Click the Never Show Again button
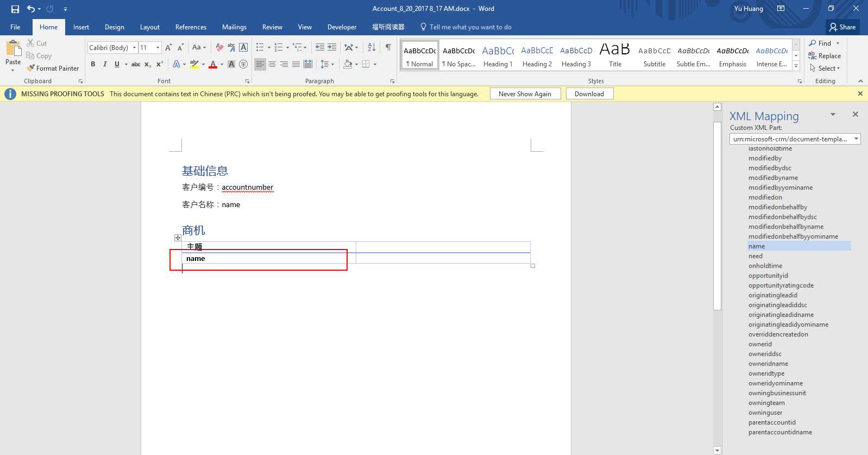The image size is (868, 455). pos(525,94)
